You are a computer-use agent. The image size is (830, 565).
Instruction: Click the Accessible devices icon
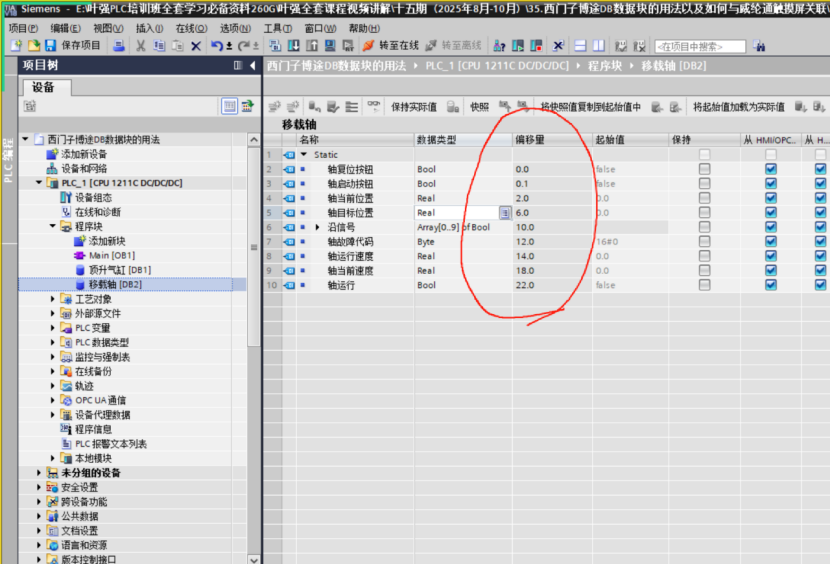click(x=499, y=46)
